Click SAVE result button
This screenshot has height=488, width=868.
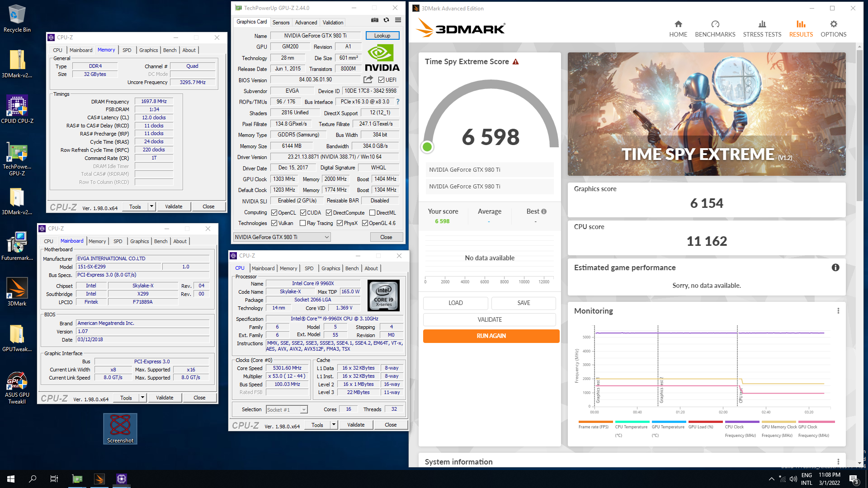click(x=524, y=303)
